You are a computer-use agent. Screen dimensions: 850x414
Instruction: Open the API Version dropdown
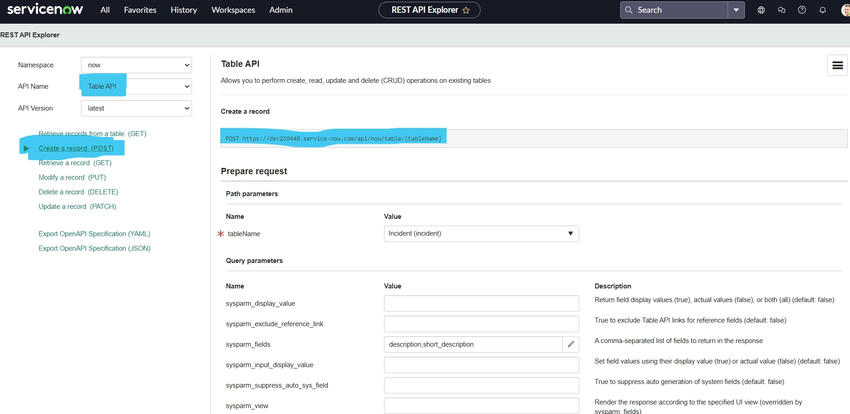click(136, 108)
